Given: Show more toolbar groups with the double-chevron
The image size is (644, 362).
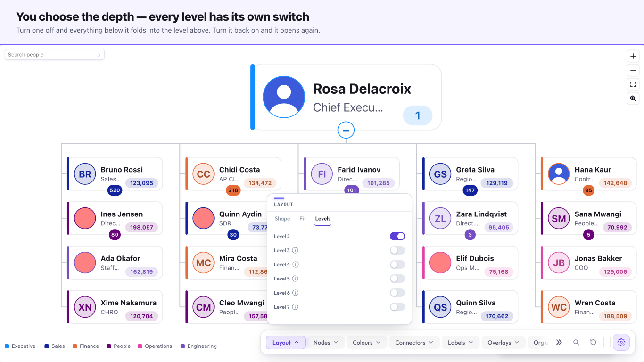Looking at the screenshot, I should coord(559,343).
